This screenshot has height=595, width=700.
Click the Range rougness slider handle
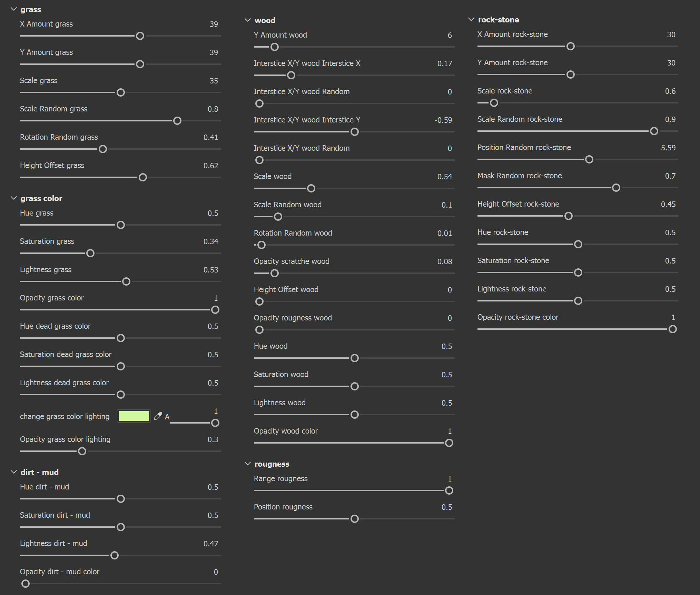click(x=449, y=490)
